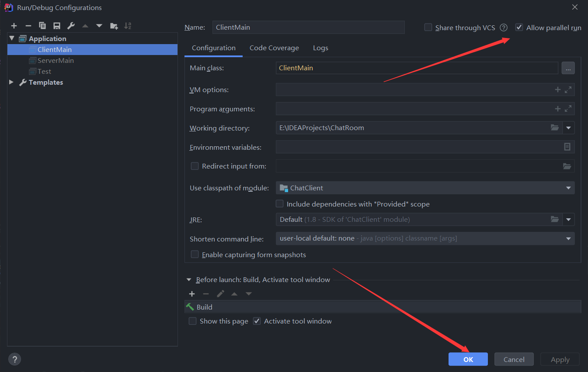Viewport: 588px width, 372px height.
Task: Create new folder for configurations
Action: [x=114, y=26]
